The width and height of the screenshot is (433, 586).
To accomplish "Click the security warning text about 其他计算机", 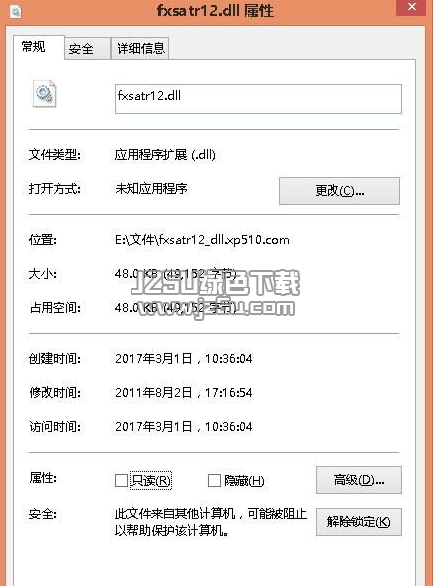I will click(x=211, y=522).
